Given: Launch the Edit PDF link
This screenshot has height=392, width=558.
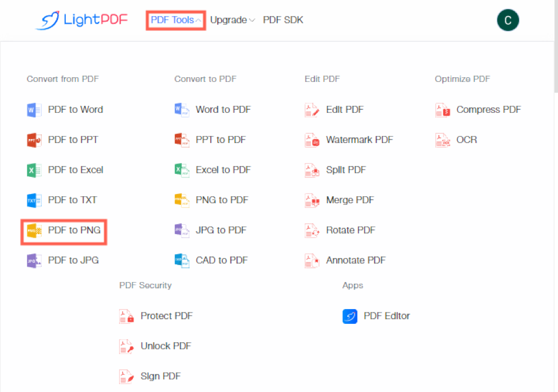Looking at the screenshot, I should click(345, 110).
